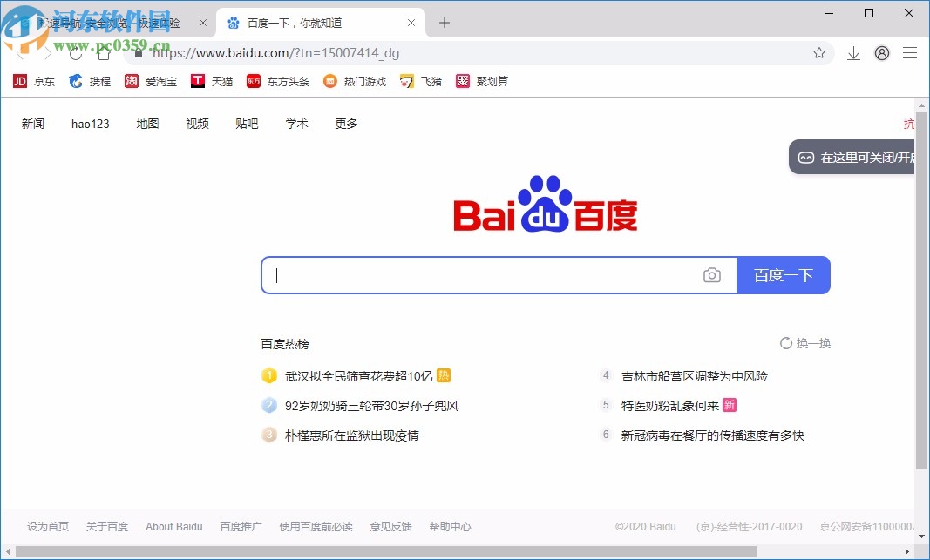Toggle the 在这里可关闭/开启 switch panel
This screenshot has height=560, width=930.
click(x=852, y=157)
